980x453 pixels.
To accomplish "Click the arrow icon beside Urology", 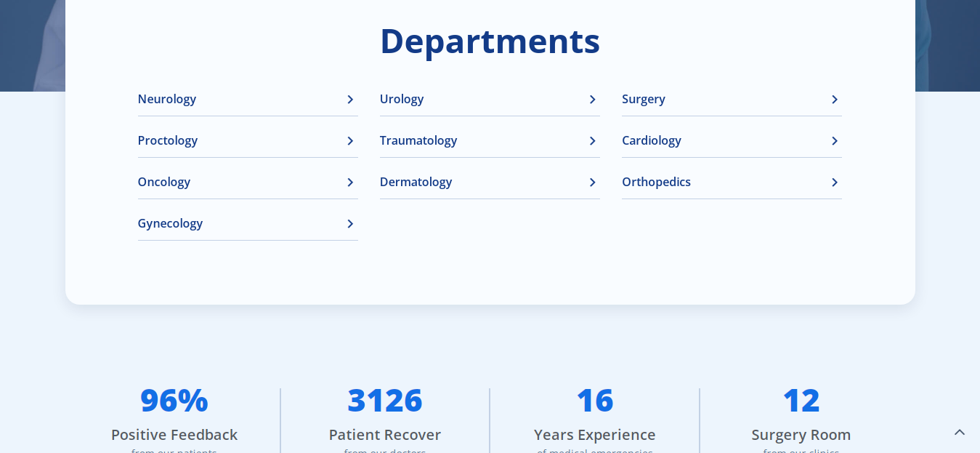I will click(592, 100).
